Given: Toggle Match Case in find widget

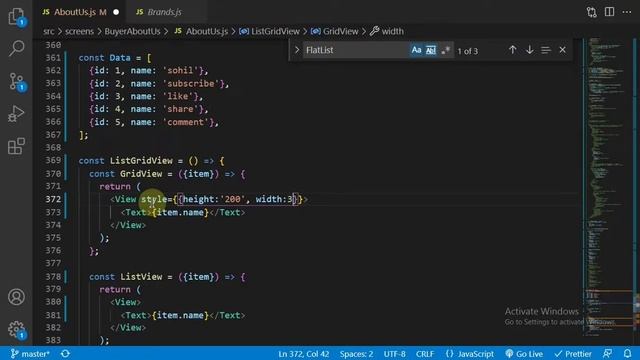Looking at the screenshot, I should coord(416,50).
